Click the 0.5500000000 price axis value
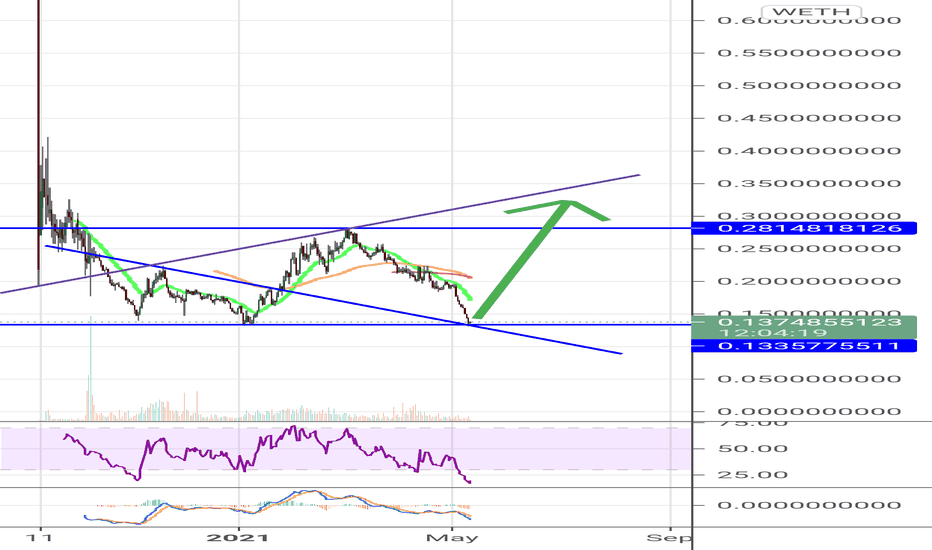932x550 pixels. tap(810, 53)
